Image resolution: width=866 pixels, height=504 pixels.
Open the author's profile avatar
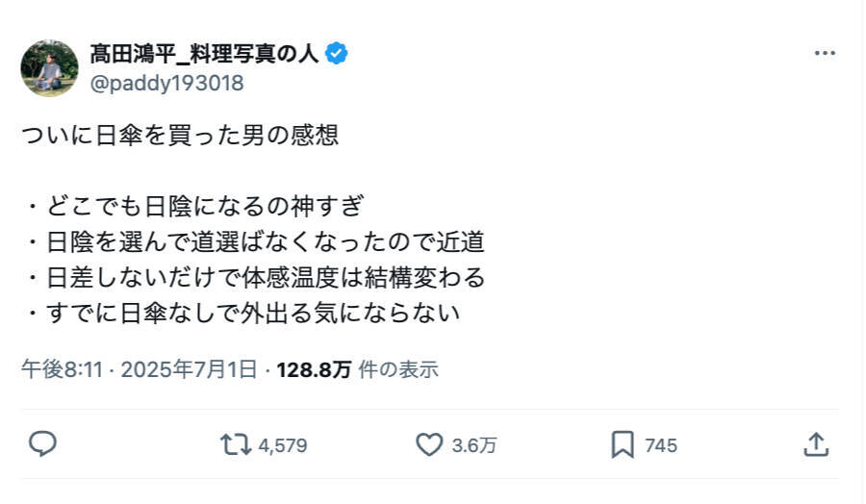coord(49,68)
